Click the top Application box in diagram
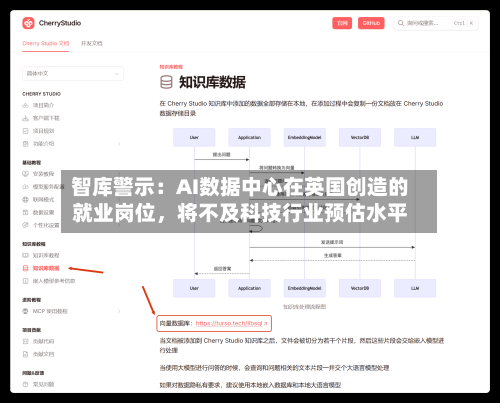 click(x=249, y=137)
